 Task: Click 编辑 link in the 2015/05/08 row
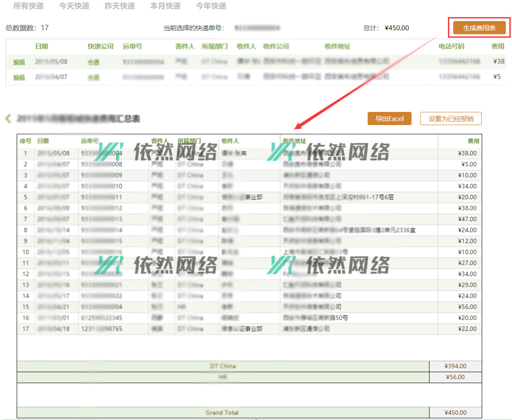tap(19, 62)
